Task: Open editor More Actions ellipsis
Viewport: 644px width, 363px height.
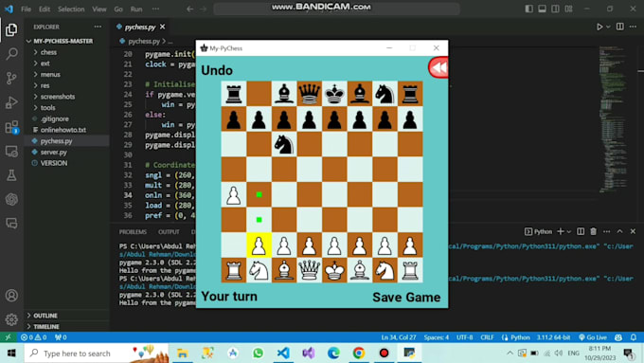Action: coord(633,27)
